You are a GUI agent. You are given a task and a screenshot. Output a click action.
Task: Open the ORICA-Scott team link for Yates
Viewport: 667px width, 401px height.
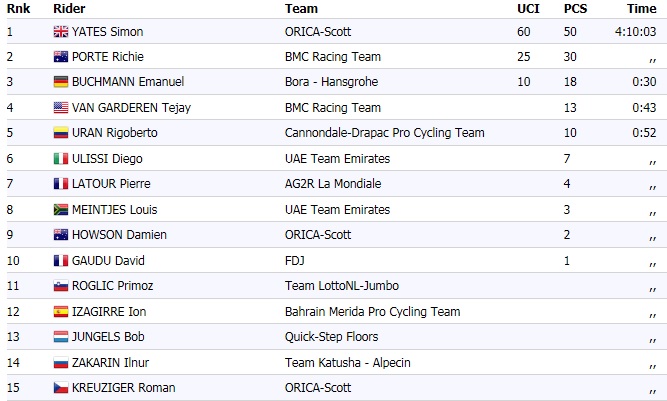pos(317,32)
